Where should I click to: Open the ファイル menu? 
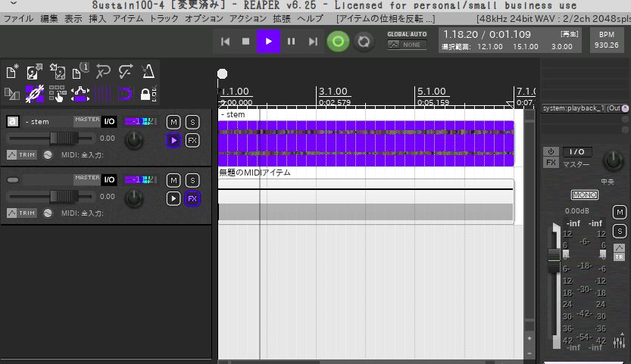pyautogui.click(x=18, y=18)
